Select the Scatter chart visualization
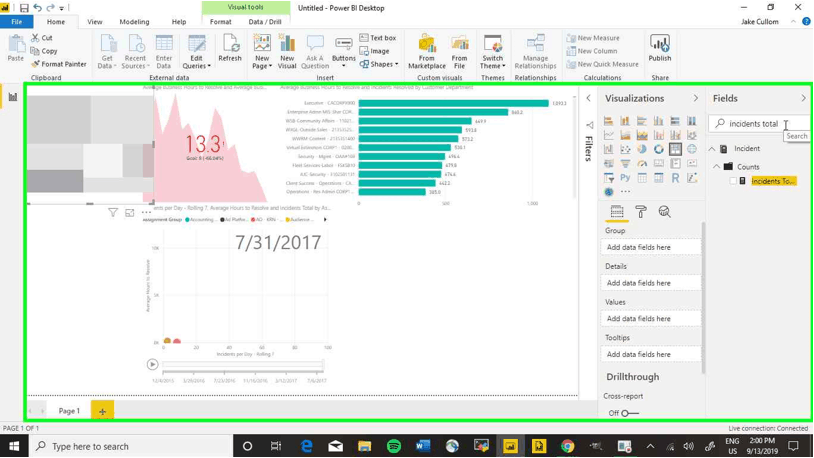 (625, 150)
